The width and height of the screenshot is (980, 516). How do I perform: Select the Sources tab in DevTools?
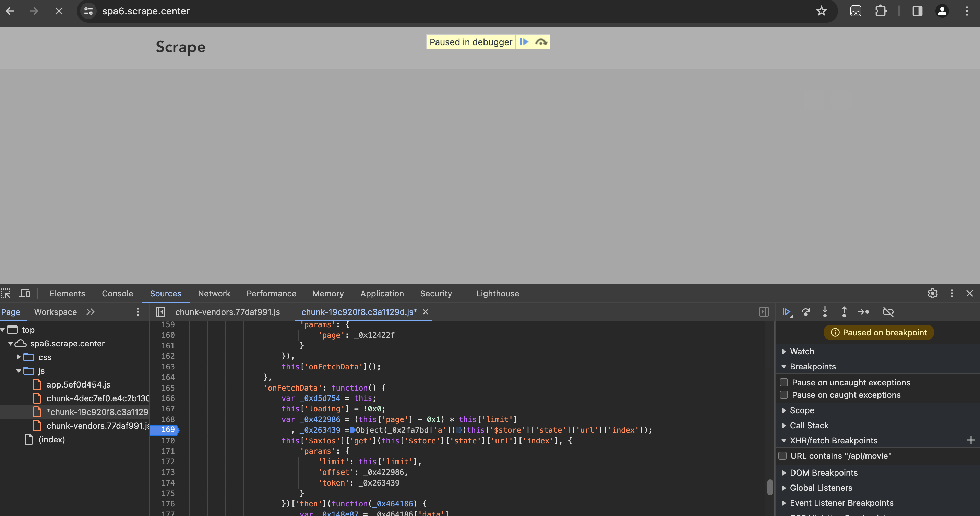click(165, 293)
